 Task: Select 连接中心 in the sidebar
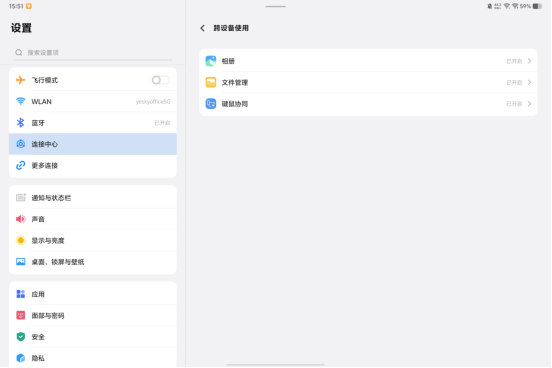(93, 144)
